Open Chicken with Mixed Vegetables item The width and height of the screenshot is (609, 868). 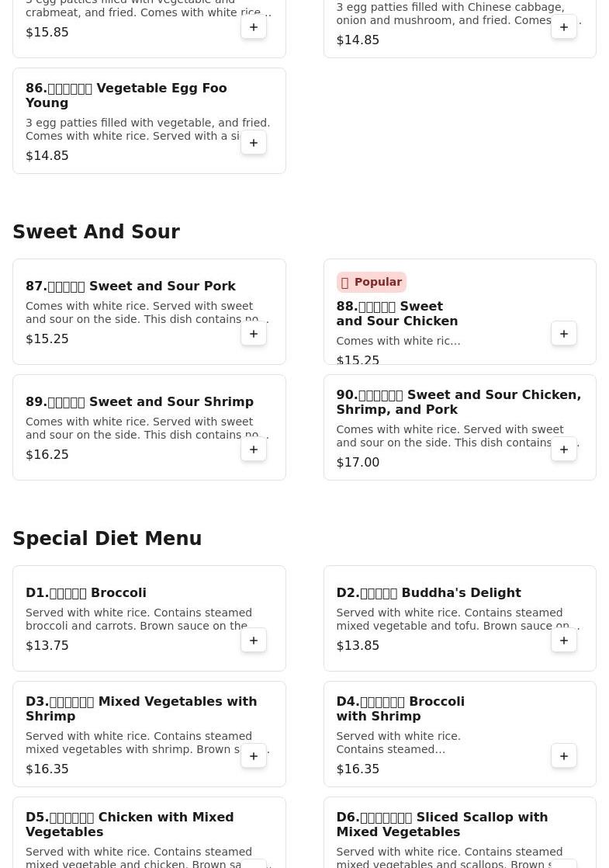[130, 825]
